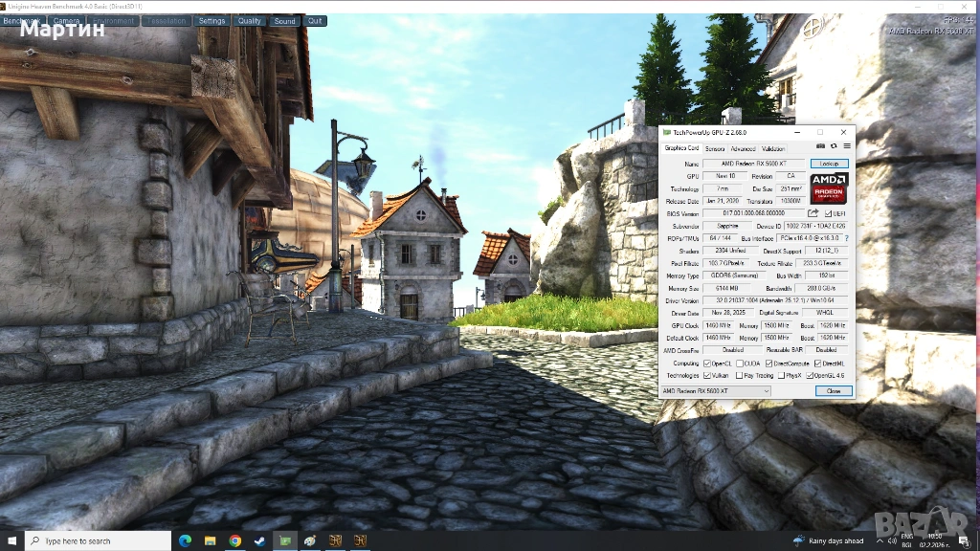Launch Google Chrome from the taskbar
980x551 pixels.
[x=234, y=540]
